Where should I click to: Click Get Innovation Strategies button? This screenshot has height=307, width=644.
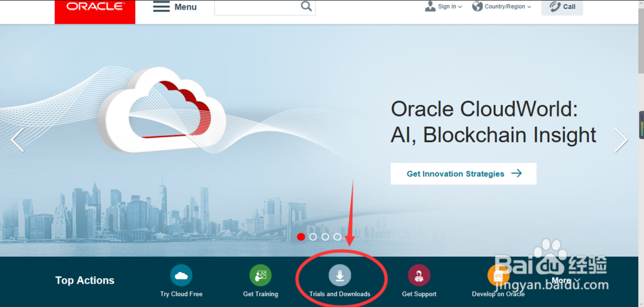click(463, 174)
